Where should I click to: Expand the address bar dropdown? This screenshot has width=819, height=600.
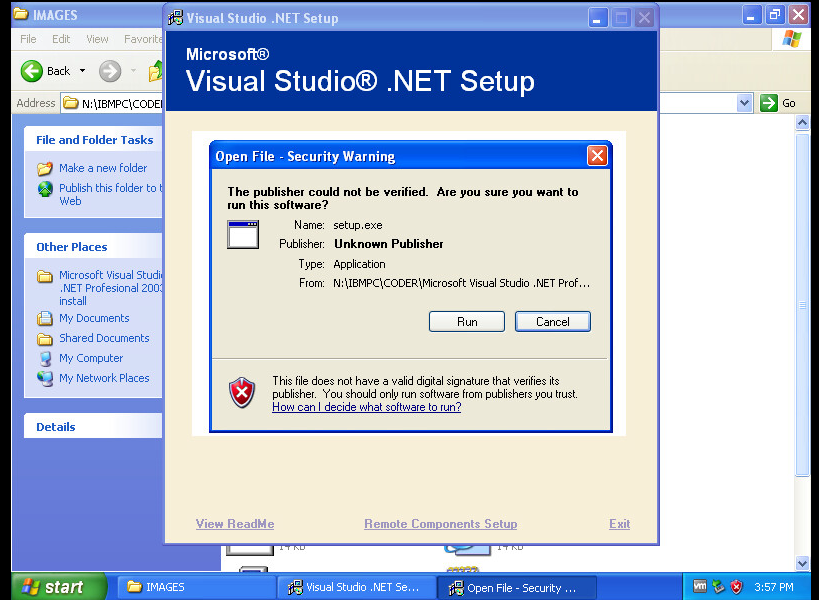coord(745,103)
